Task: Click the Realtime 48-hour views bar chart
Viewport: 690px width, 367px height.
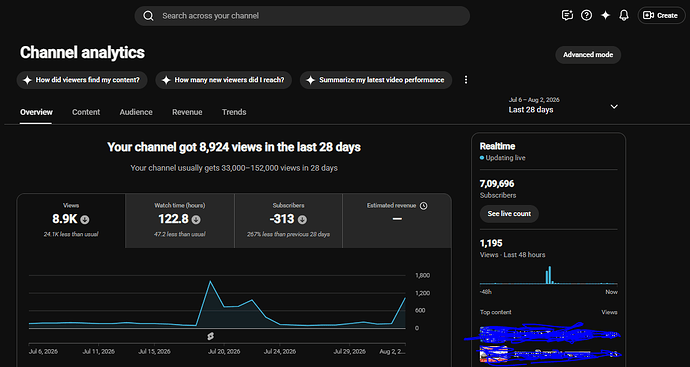Action: [x=548, y=275]
